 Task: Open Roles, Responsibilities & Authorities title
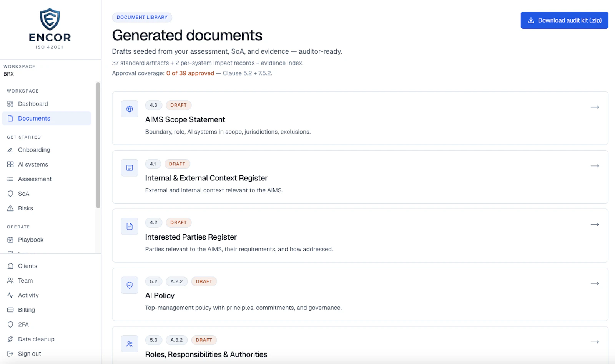206,354
